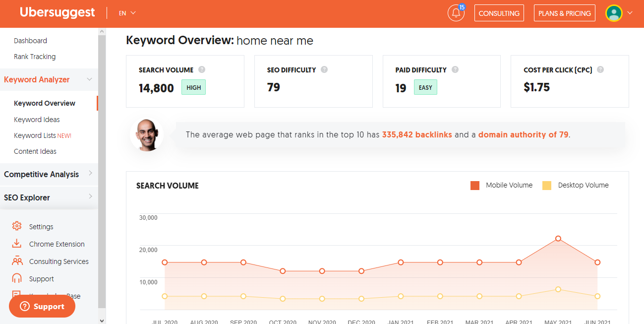The image size is (644, 324).
Task: Toggle the Desktop Volume legend swatch
Action: (547, 186)
